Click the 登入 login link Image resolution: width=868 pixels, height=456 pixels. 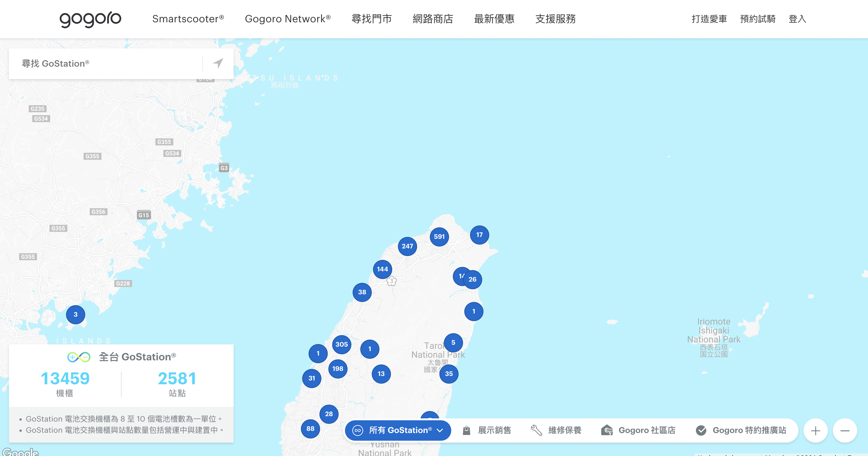pos(797,19)
